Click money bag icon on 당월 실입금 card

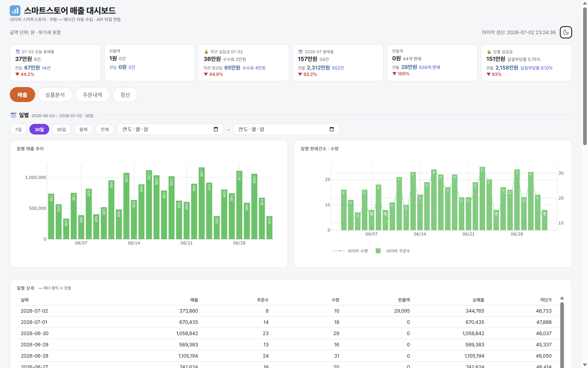489,52
